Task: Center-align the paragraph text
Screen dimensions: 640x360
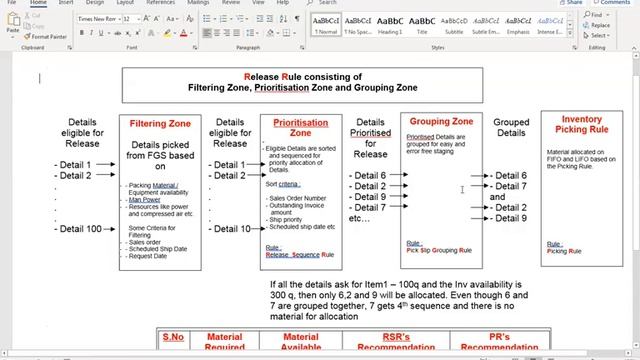Action: (217, 33)
